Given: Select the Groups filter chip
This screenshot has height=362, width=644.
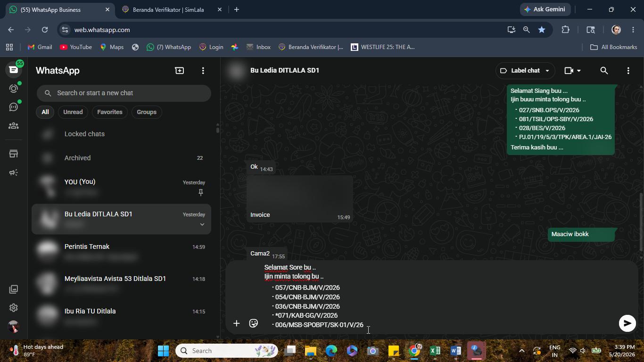Looking at the screenshot, I should coord(147,112).
